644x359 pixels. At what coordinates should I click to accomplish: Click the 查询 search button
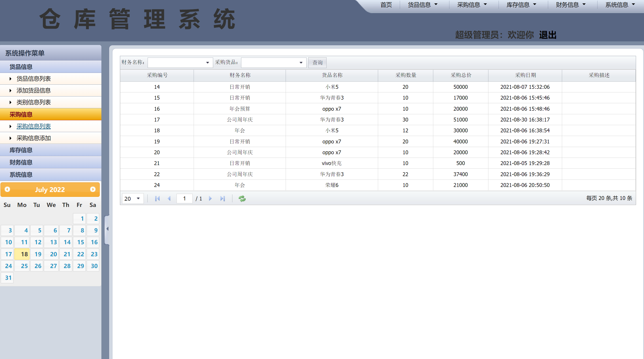[317, 63]
